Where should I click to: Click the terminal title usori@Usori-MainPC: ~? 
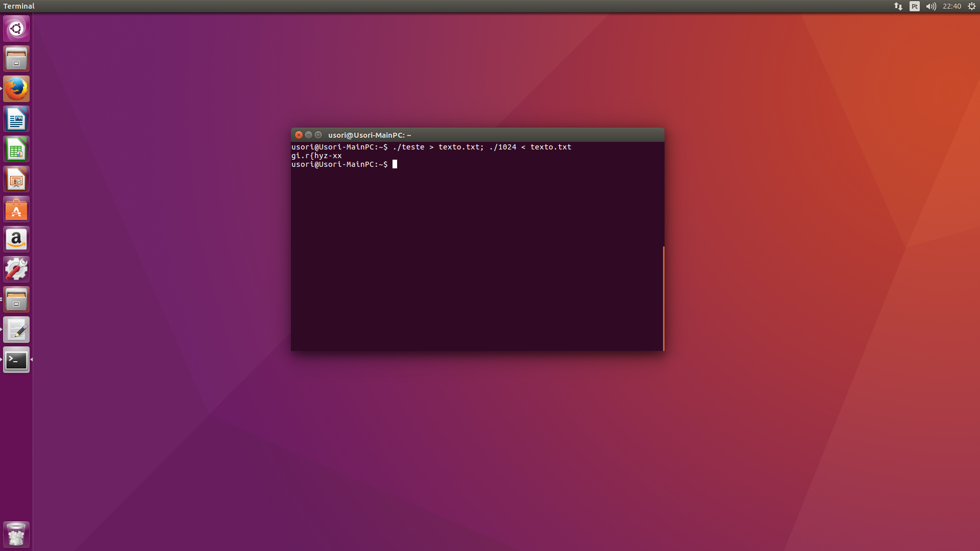pos(370,135)
